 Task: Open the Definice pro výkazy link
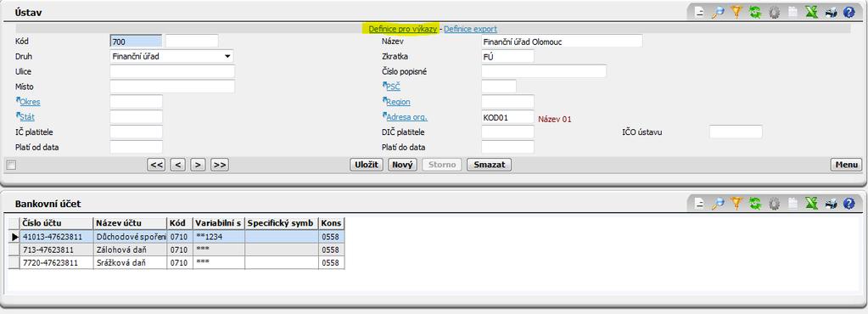[x=403, y=29]
